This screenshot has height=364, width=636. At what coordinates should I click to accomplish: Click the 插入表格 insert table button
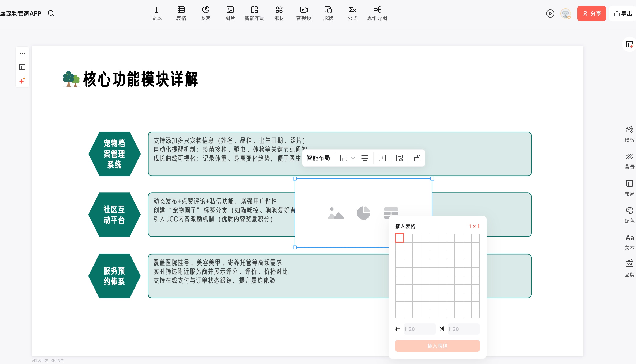(437, 346)
